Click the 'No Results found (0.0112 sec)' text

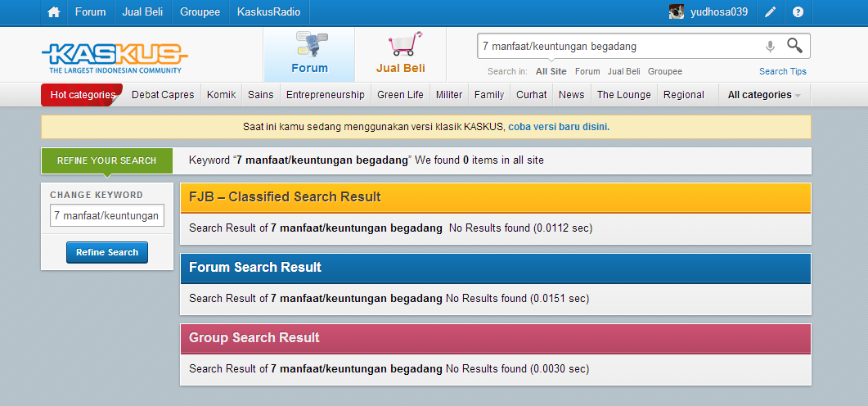520,228
